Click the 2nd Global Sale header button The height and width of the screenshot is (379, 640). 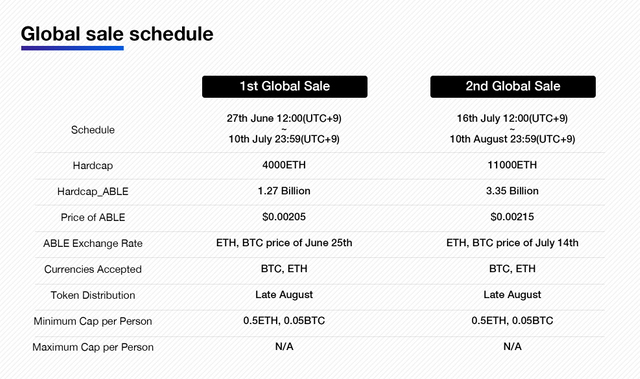coord(513,86)
